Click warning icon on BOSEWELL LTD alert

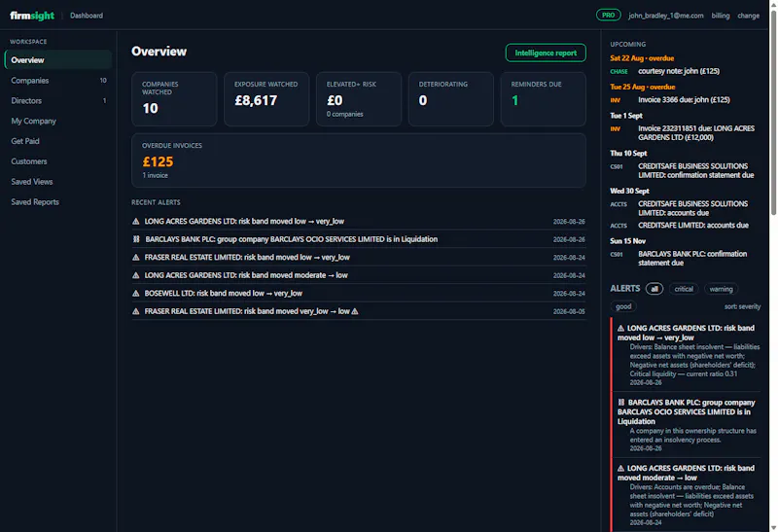pyautogui.click(x=135, y=294)
